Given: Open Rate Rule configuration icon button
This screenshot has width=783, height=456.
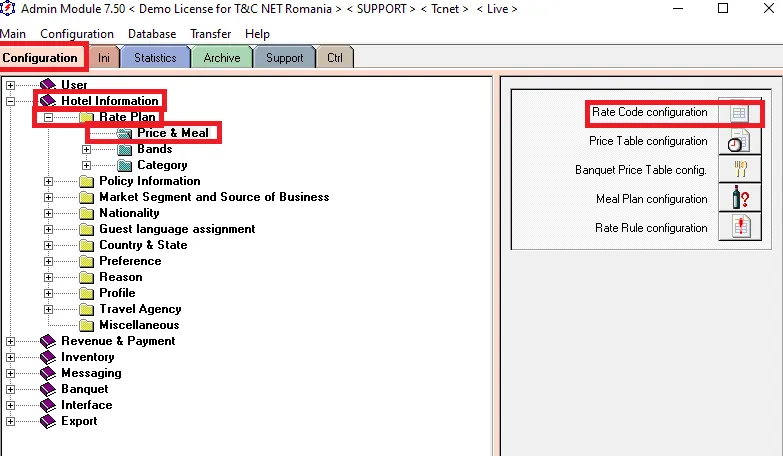Looking at the screenshot, I should [740, 226].
